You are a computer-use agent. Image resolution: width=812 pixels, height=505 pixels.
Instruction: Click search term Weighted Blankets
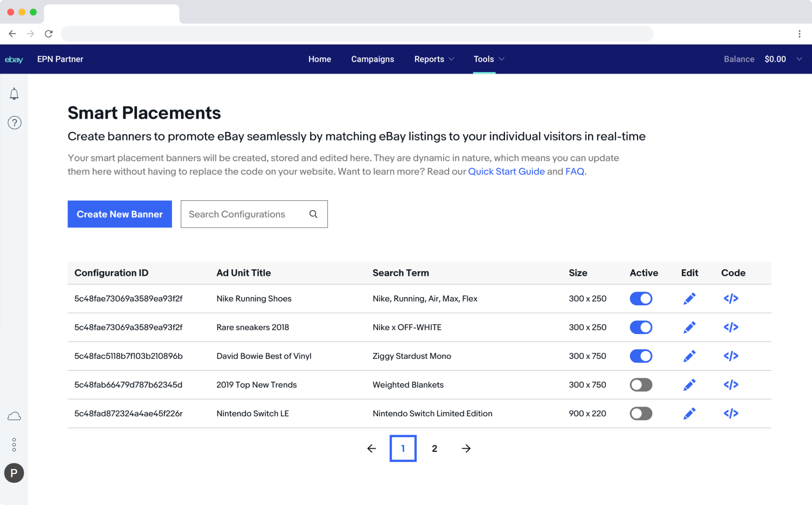[x=408, y=385]
